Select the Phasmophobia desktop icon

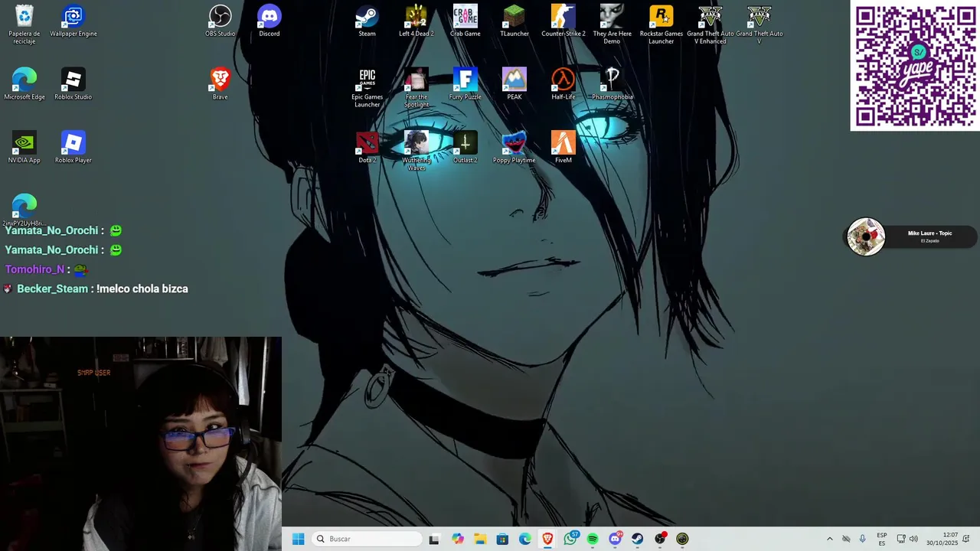[x=612, y=84]
